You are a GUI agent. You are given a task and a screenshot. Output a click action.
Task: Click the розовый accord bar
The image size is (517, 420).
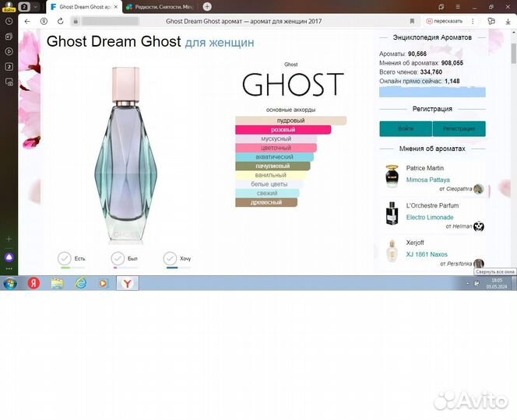(283, 130)
